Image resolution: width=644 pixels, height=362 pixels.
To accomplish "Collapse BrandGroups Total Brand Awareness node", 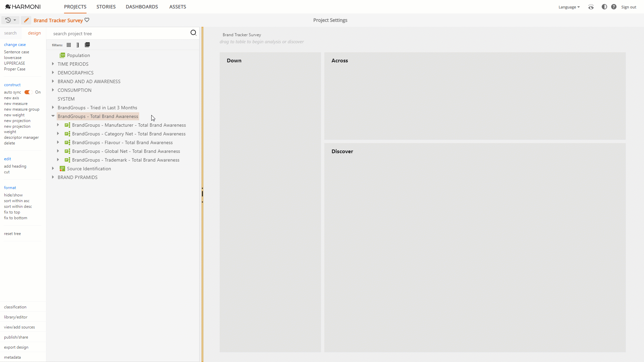I will click(x=53, y=116).
